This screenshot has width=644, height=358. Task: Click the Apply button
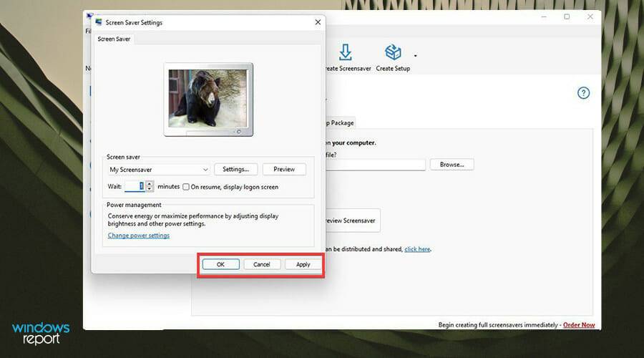[x=303, y=264]
